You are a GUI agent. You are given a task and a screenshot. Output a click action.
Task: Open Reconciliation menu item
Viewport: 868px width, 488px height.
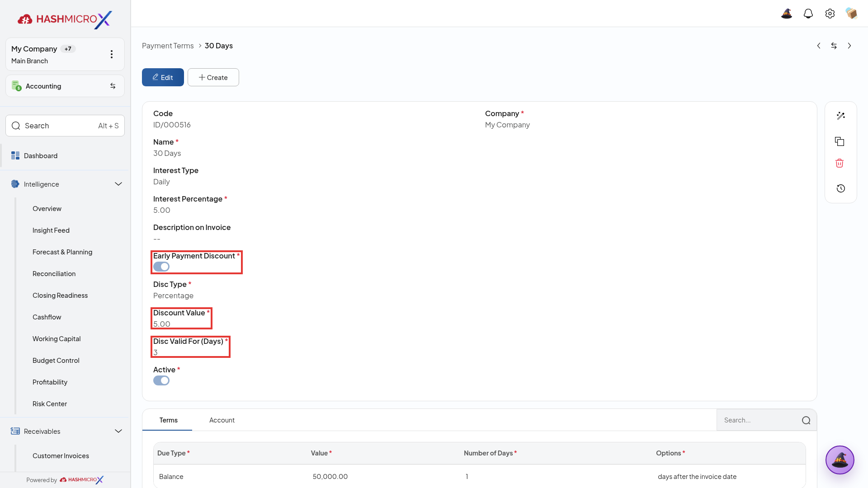[54, 274]
